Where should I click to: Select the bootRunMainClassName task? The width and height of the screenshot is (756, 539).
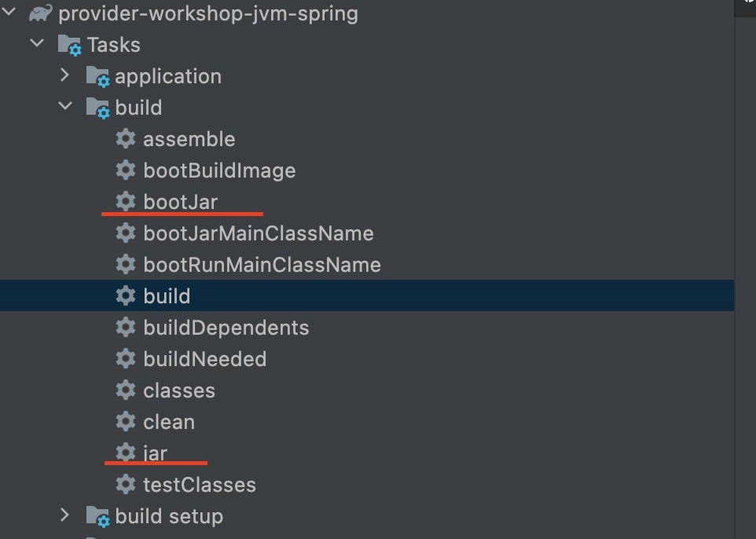coord(261,265)
